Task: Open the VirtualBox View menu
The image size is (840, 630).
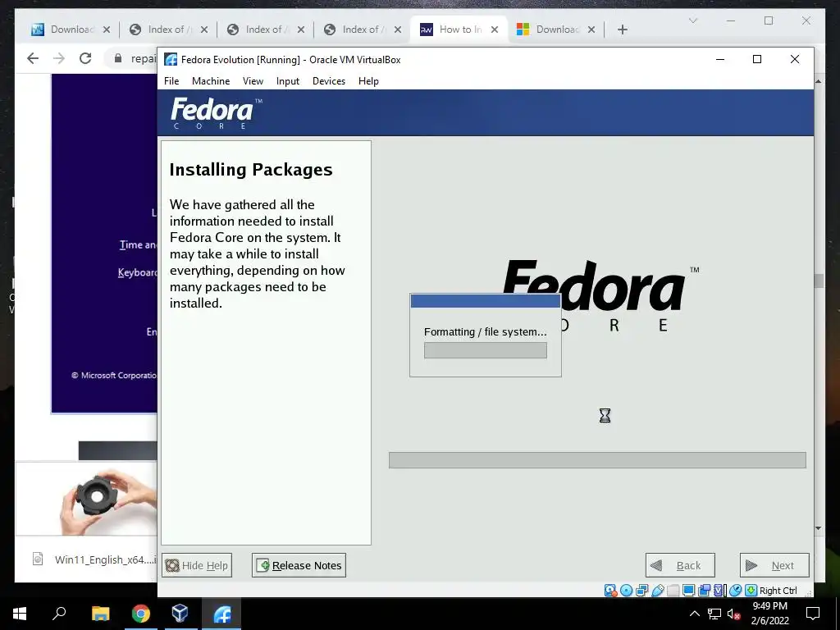Action: coord(253,81)
